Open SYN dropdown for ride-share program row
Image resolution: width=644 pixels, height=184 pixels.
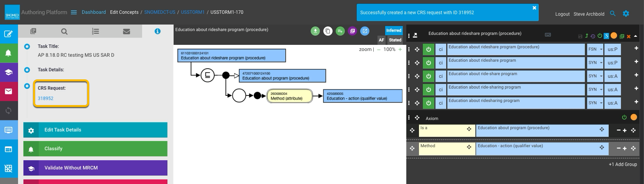[595, 76]
